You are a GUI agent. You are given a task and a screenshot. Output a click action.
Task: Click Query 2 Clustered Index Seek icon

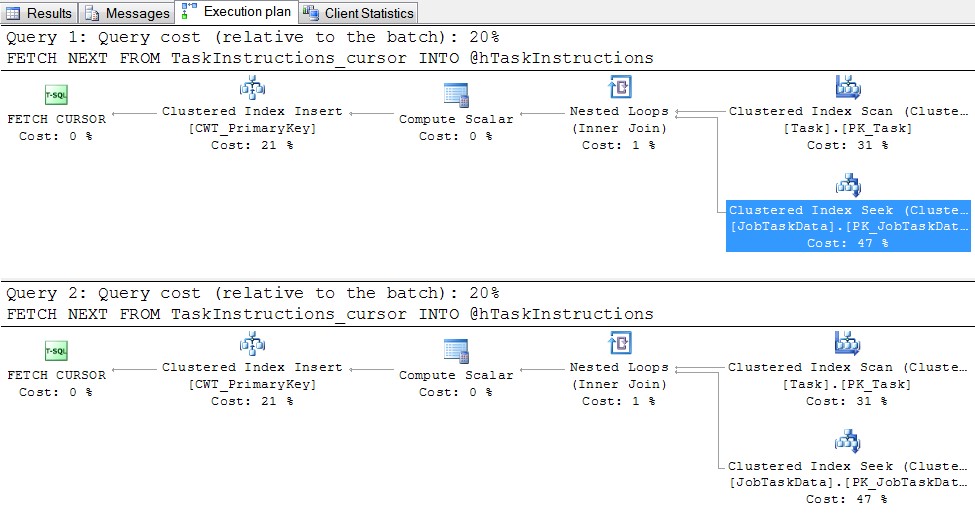pos(848,441)
